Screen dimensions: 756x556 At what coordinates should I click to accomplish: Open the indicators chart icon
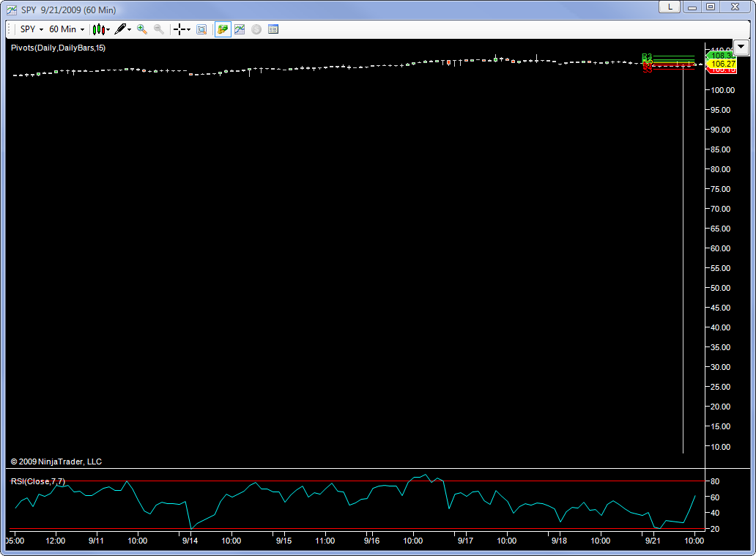tap(240, 29)
